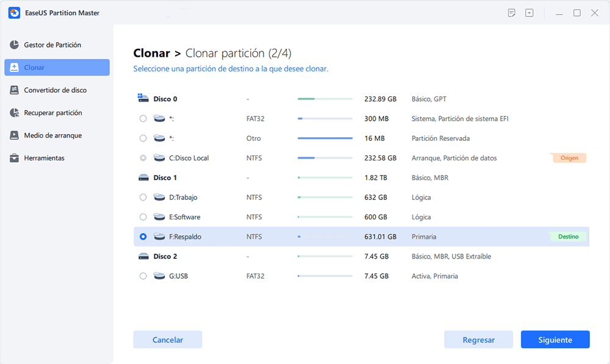Click the Clonar sidebar icon
Image resolution: width=610 pixels, height=364 pixels.
[x=15, y=67]
